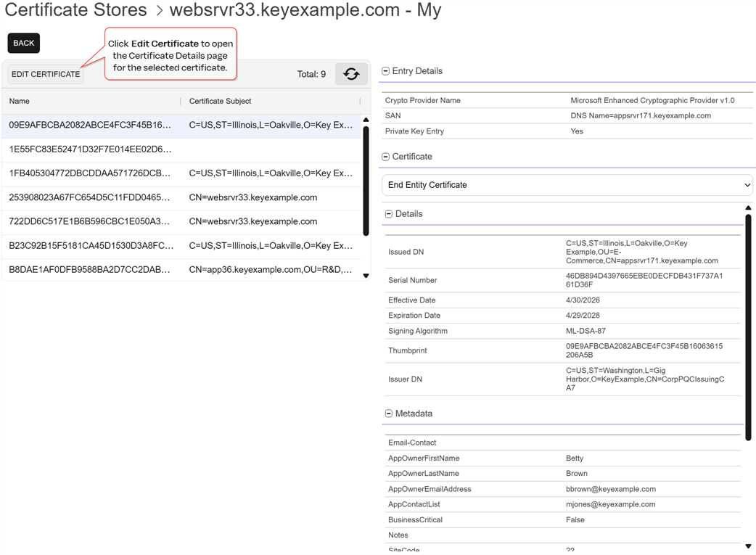756x555 pixels.
Task: Select certificate row 1E55FC83E52471D32F7E014EE02D6
Action: [182, 149]
